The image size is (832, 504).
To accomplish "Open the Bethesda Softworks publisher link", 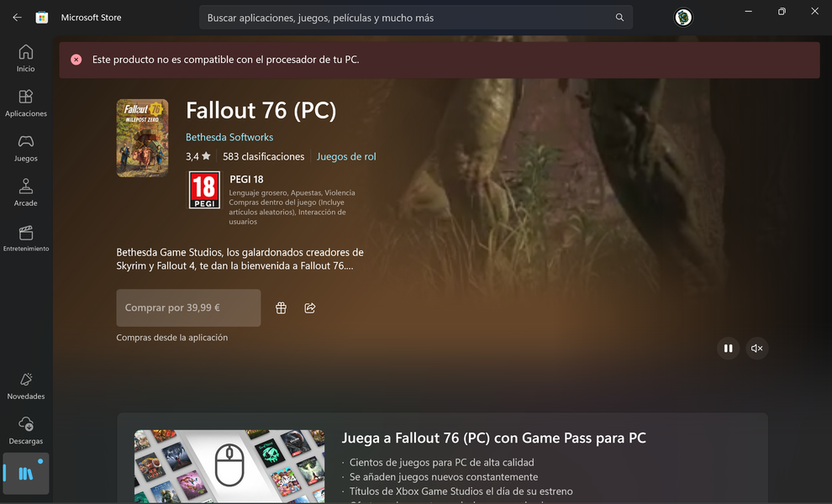I will click(229, 137).
